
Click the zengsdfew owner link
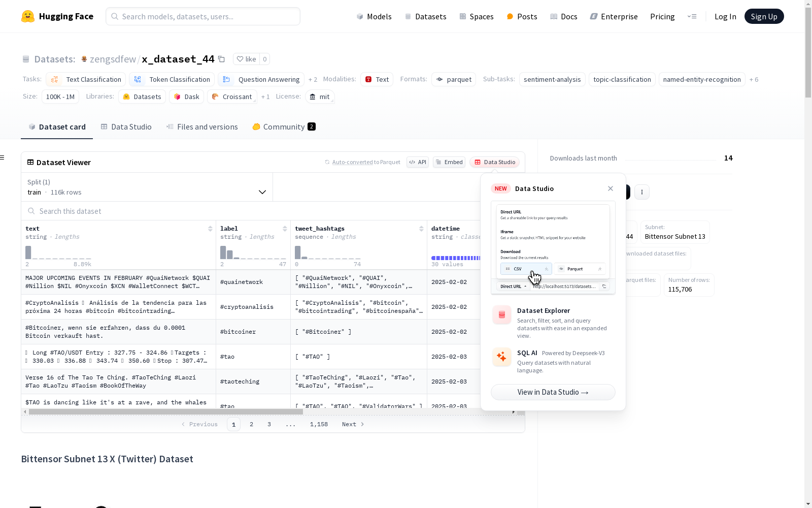[113, 59]
